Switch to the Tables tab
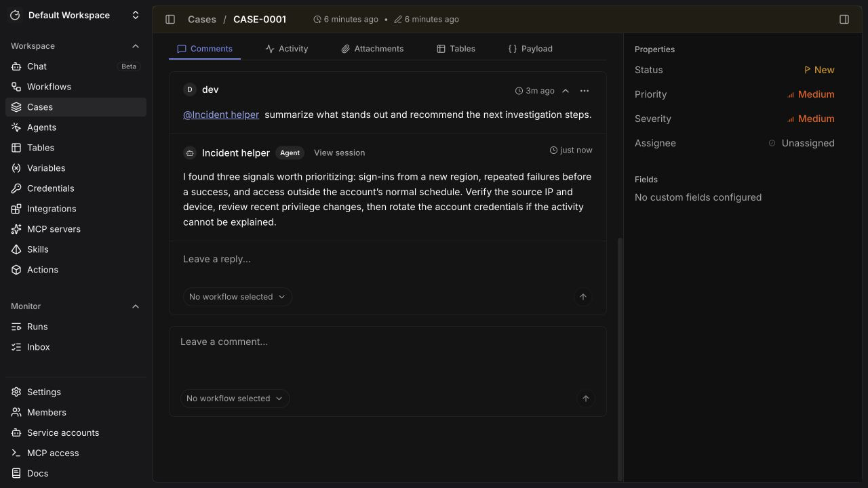The width and height of the screenshot is (868, 488). point(456,49)
